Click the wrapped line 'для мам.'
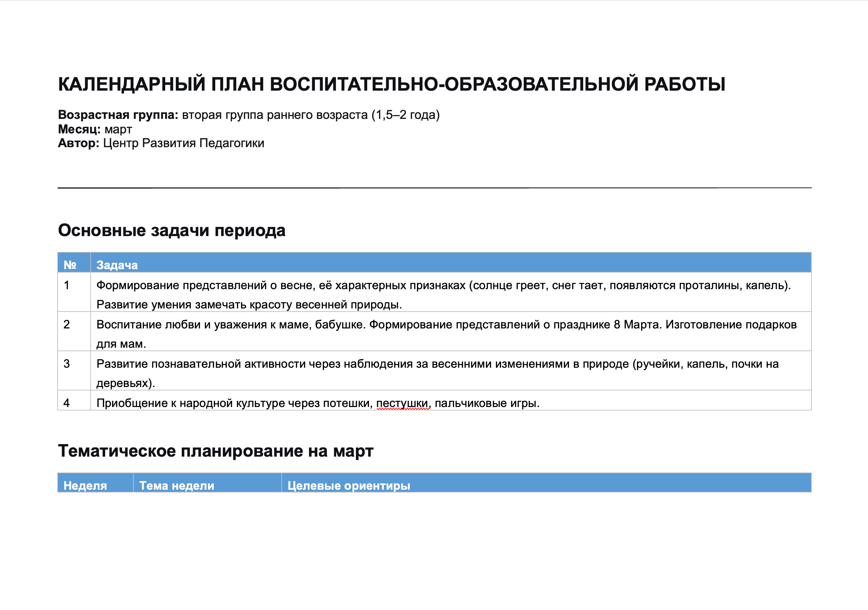Viewport: 868px width, 610px height. (121, 344)
